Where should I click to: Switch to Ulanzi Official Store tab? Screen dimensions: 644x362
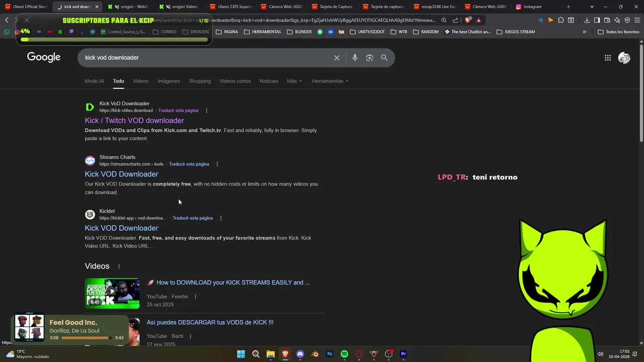[26, 7]
